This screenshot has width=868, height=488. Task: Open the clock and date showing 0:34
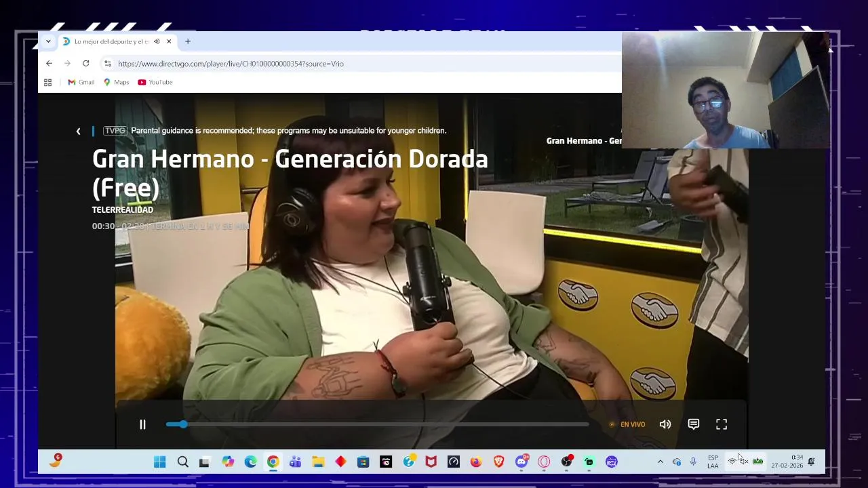pos(787,462)
